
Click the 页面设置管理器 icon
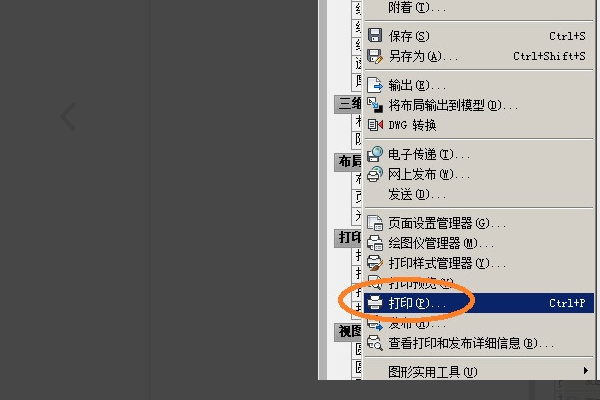click(x=375, y=223)
